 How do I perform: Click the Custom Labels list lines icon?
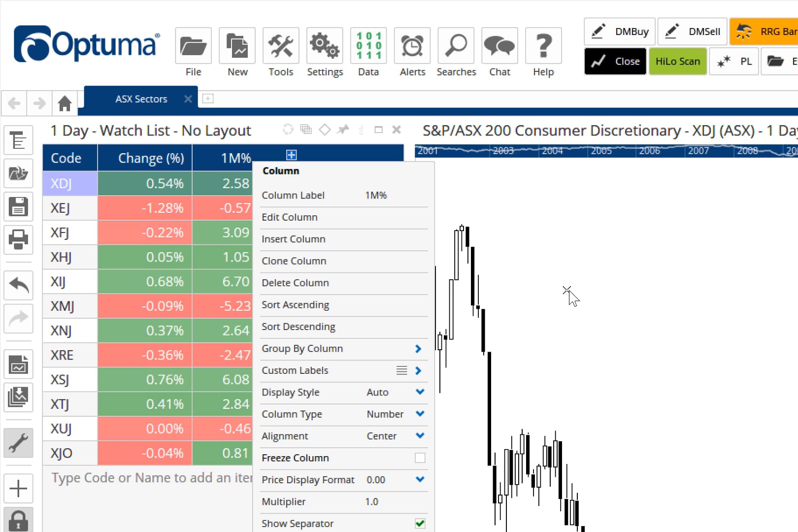402,370
